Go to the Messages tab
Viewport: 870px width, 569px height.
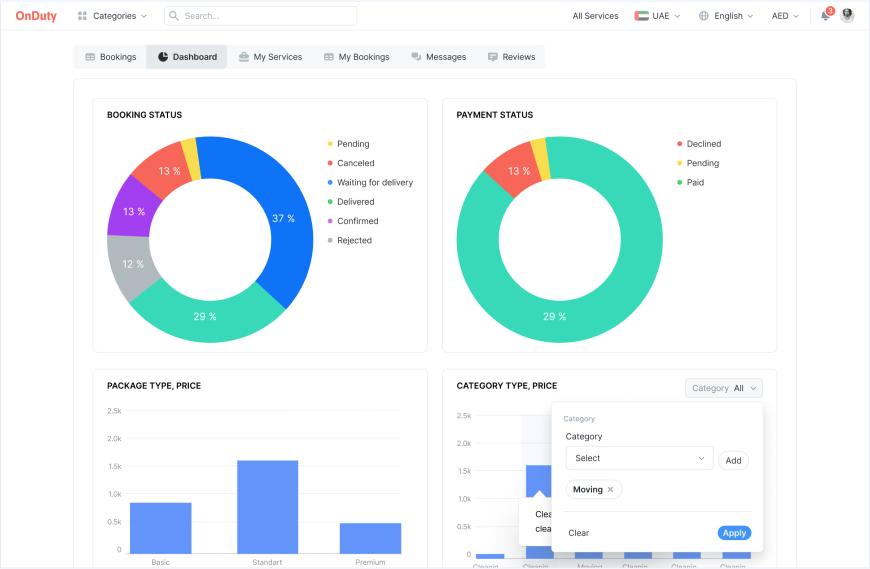[x=439, y=57]
